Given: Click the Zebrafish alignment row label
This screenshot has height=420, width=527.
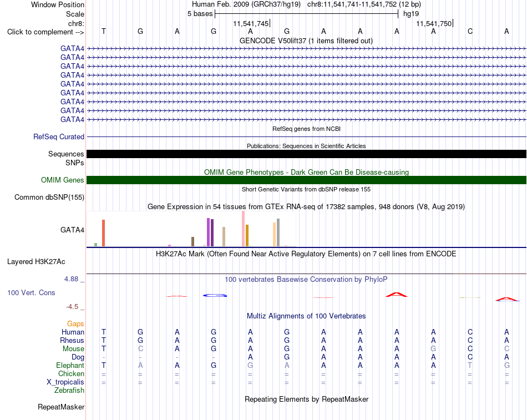Looking at the screenshot, I should pyautogui.click(x=69, y=391).
